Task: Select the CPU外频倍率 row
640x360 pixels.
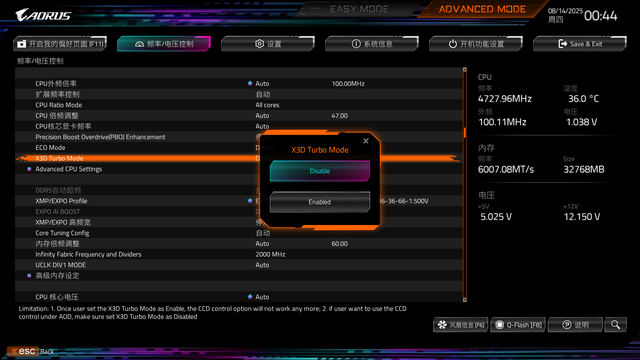Action: click(238, 83)
